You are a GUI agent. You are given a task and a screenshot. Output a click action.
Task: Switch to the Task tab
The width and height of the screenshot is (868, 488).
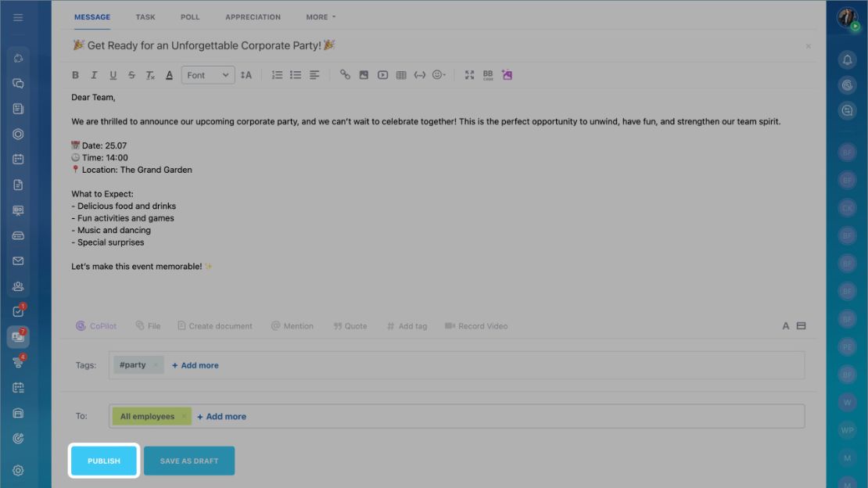pos(145,17)
